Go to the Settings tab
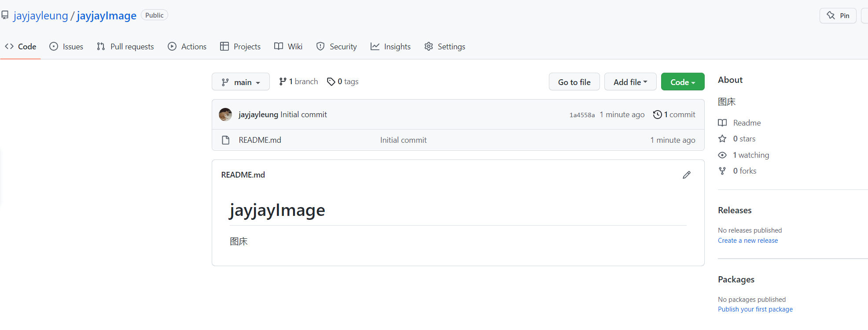 [445, 47]
